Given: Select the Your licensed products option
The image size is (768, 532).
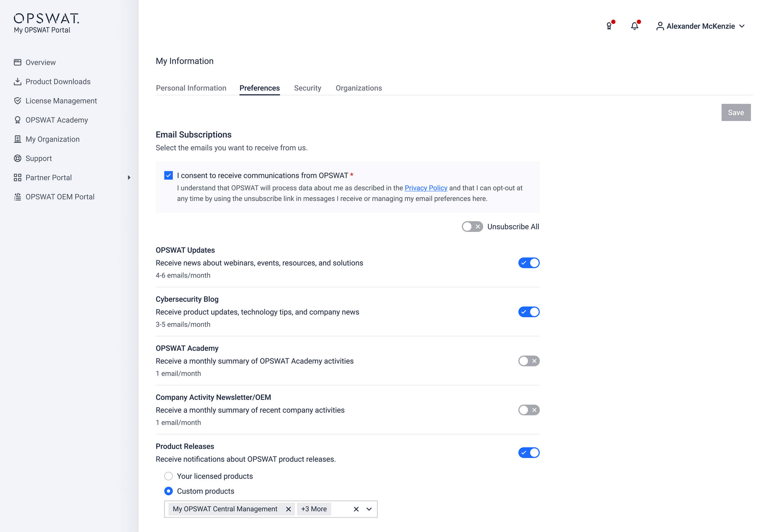Looking at the screenshot, I should 168,476.
